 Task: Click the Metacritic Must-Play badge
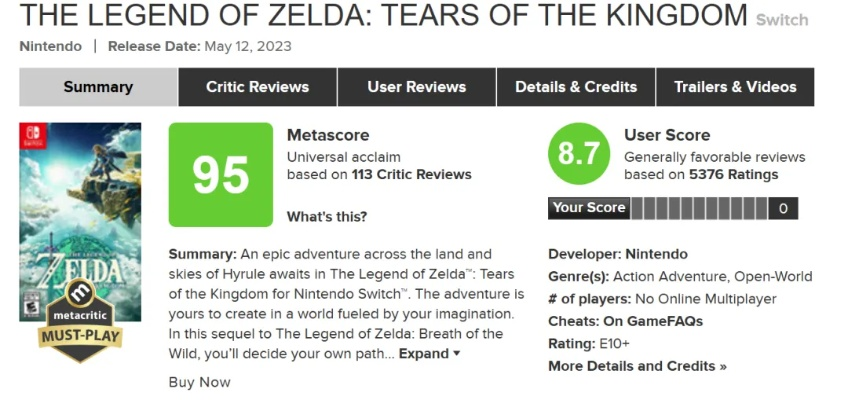(x=80, y=322)
